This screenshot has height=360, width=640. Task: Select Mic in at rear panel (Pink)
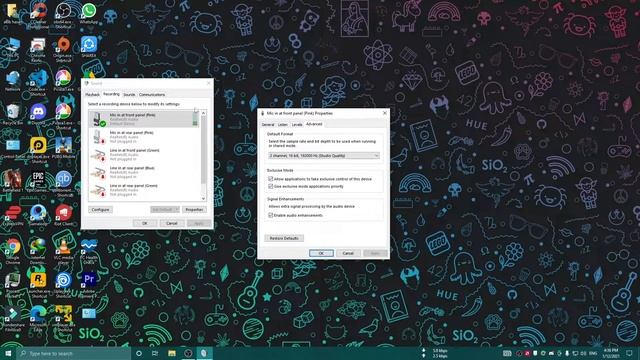click(x=144, y=137)
